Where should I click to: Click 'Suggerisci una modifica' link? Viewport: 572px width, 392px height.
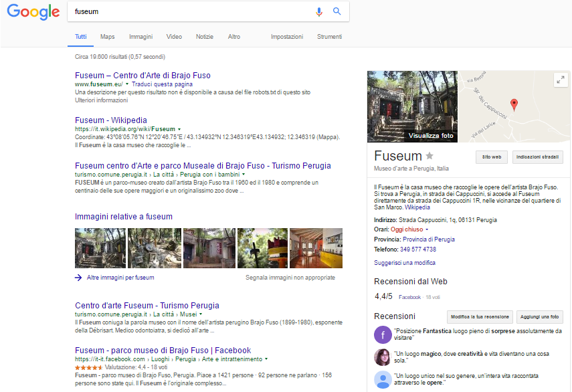405,263
